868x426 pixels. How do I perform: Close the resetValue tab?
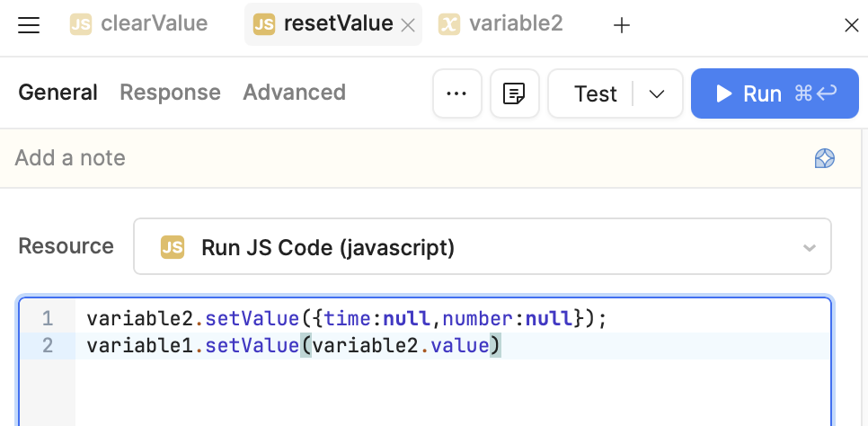[407, 26]
